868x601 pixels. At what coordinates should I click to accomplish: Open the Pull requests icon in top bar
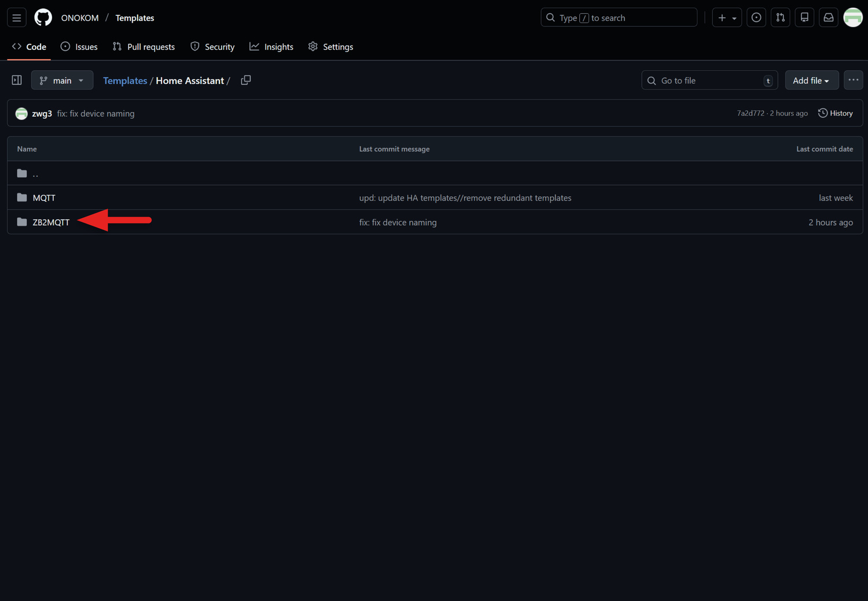781,18
